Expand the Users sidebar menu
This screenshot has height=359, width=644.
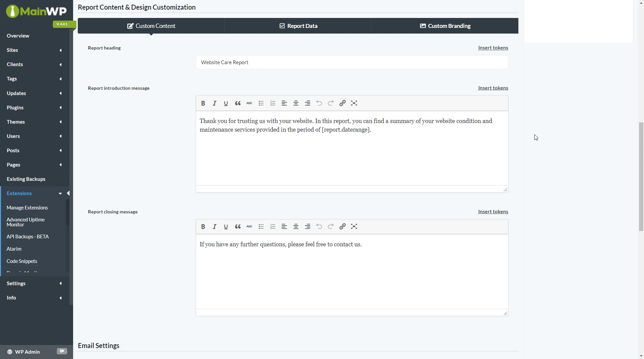pos(35,136)
